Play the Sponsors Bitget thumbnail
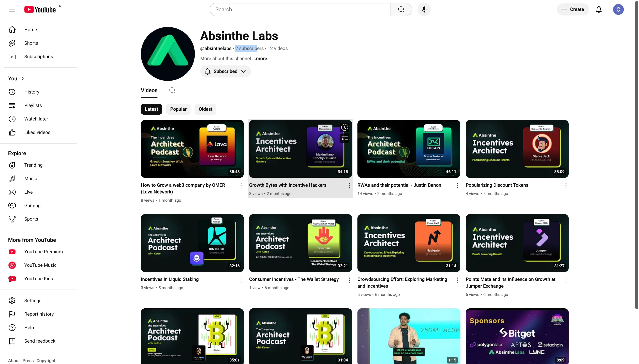 click(x=517, y=336)
